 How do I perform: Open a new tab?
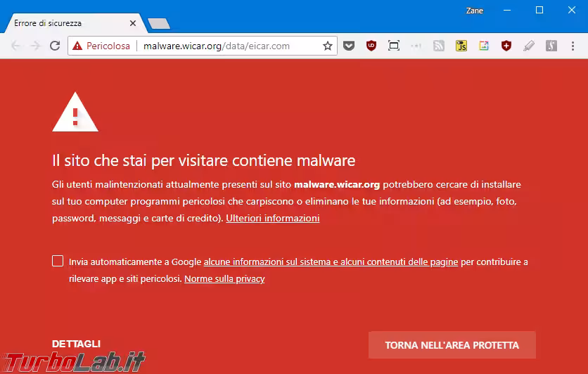coord(159,24)
